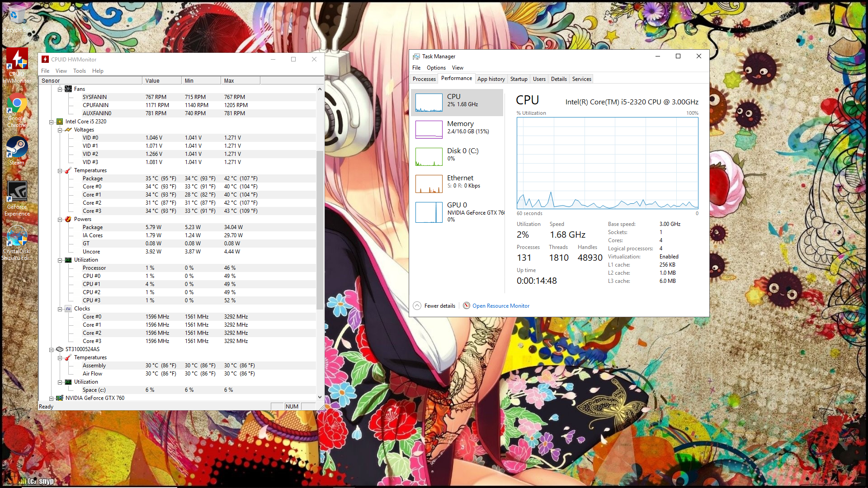Click the Clocks category icon
868x488 pixels.
point(68,309)
